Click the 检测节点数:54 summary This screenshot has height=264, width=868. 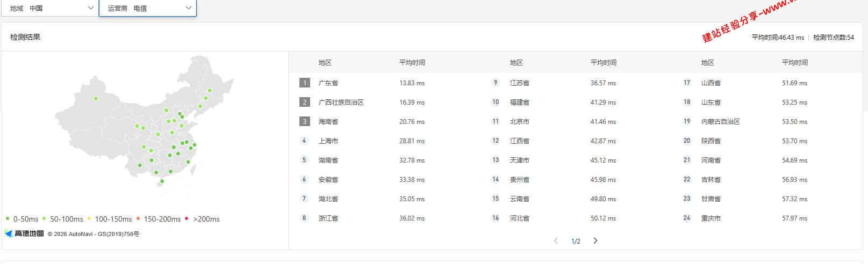click(833, 38)
